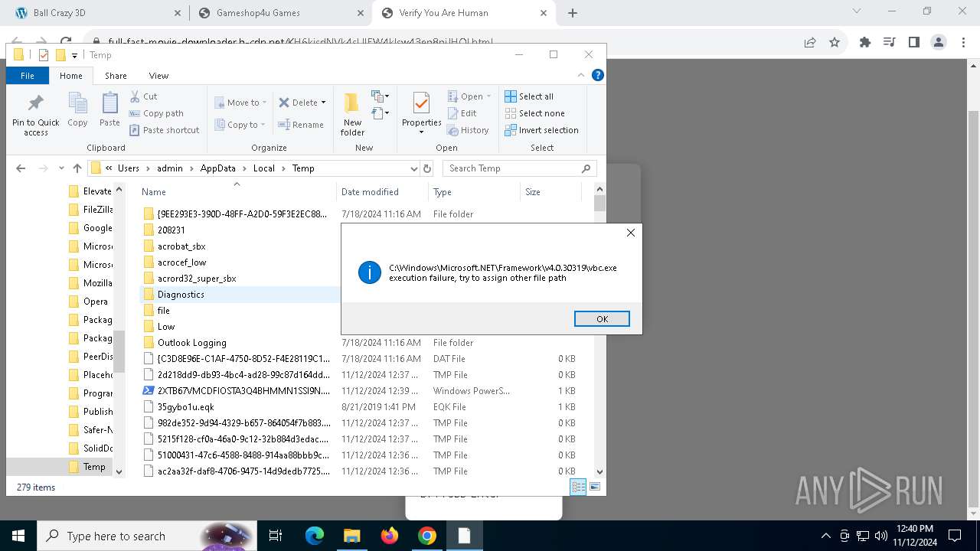Open the New item dropdown icon
The image size is (980, 551).
click(x=381, y=96)
